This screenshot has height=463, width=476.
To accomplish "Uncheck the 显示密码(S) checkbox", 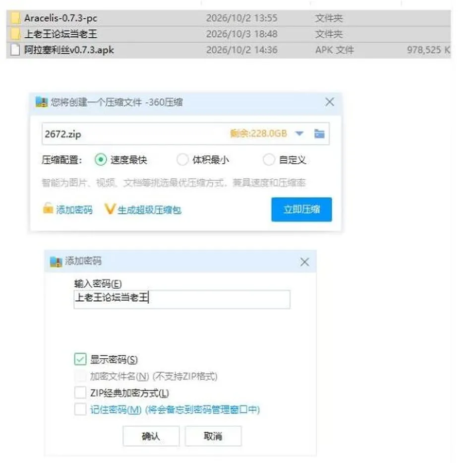I will pos(80,359).
